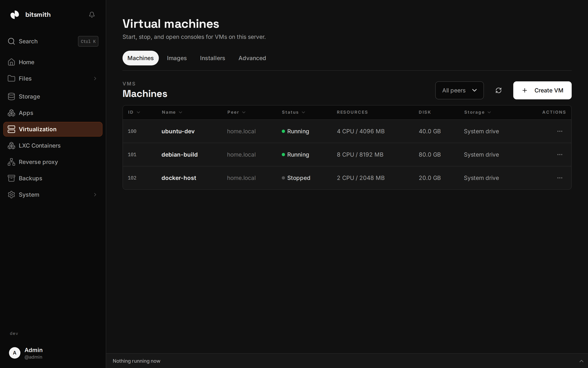Click VM ID 101
The width and height of the screenshot is (588, 368).
[x=132, y=155]
